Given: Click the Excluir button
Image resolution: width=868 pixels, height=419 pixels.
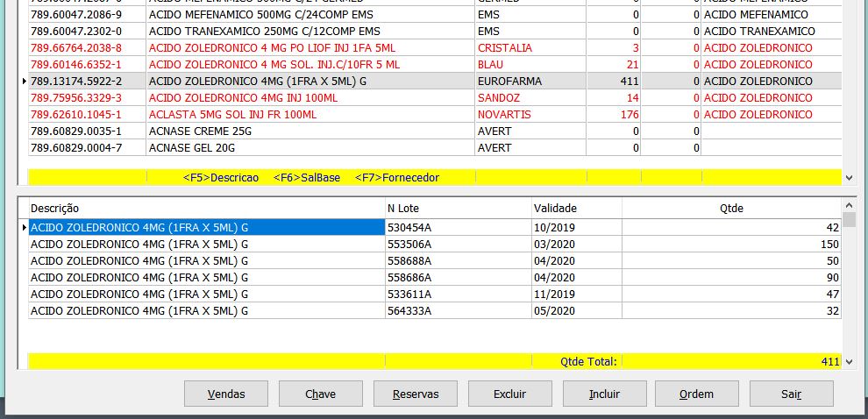Looking at the screenshot, I should pyautogui.click(x=509, y=394).
